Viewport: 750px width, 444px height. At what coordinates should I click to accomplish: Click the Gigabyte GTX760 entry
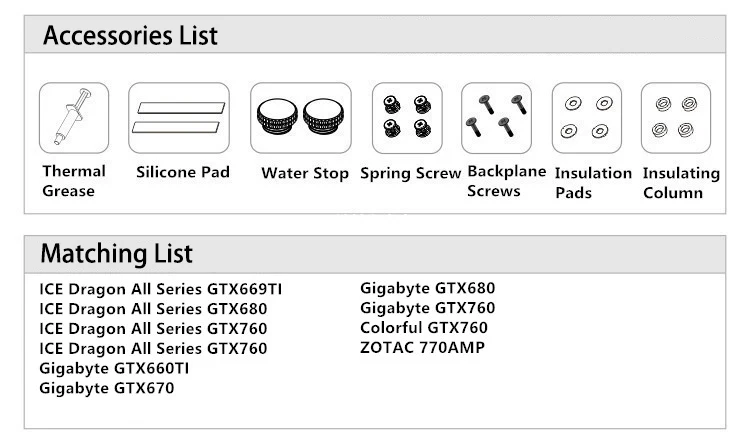tap(428, 308)
